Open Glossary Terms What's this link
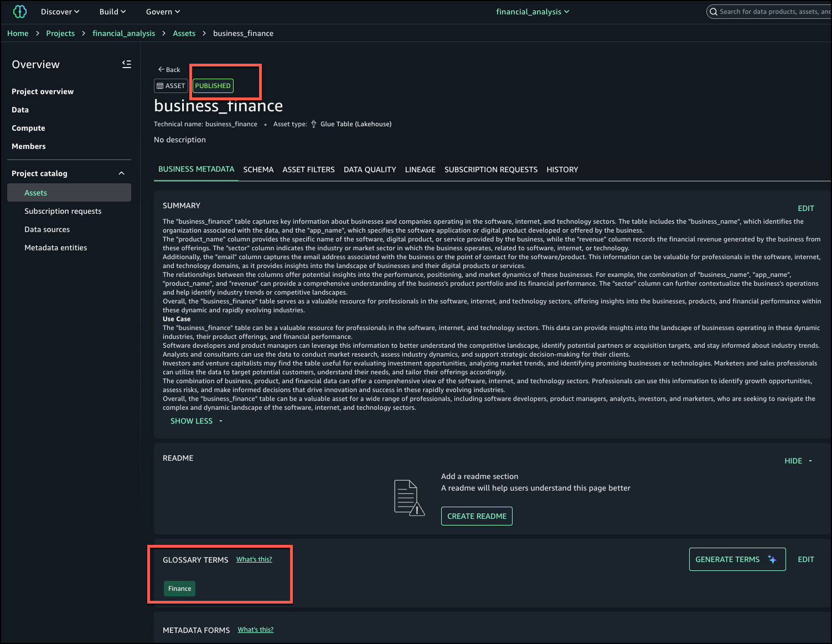Viewport: 832px width, 644px height. tap(254, 559)
